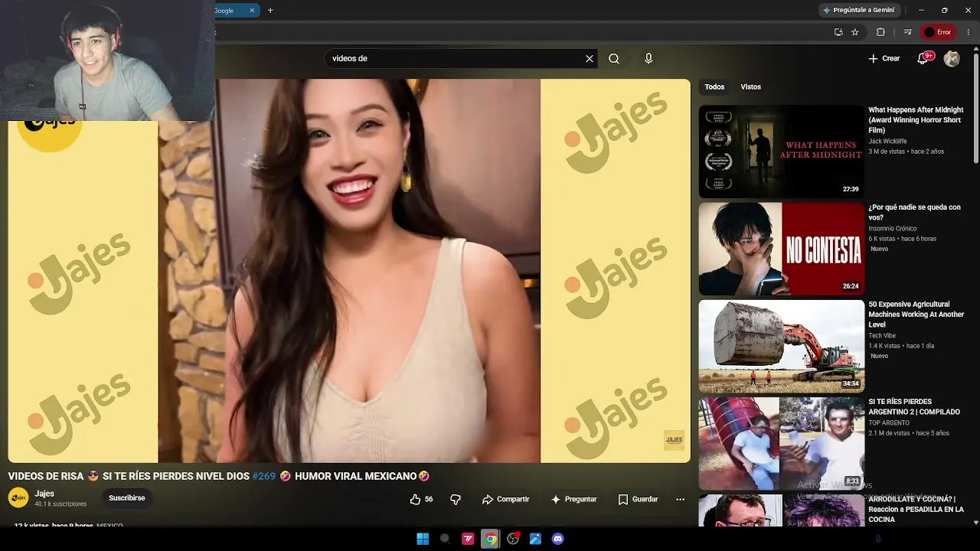The image size is (980, 551).
Task: Open What Happens After Midnight thumbnail
Action: pos(782,152)
